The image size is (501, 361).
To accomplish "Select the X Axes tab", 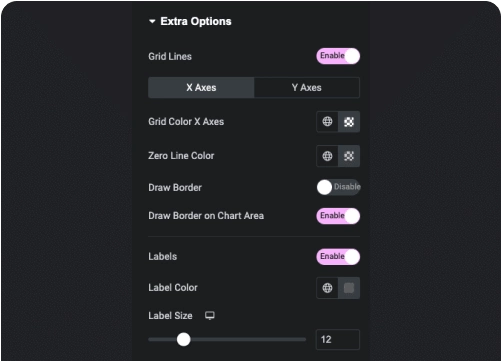I will 201,88.
